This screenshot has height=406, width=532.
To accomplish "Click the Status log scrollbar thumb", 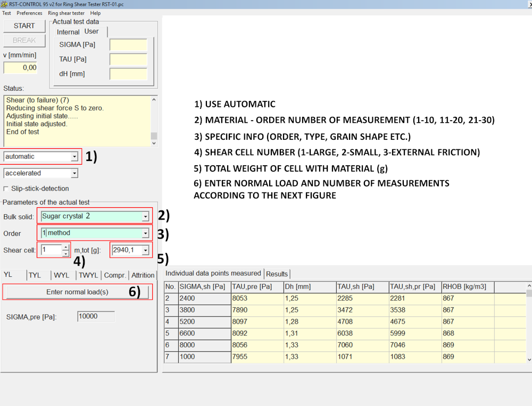I will pyautogui.click(x=154, y=136).
